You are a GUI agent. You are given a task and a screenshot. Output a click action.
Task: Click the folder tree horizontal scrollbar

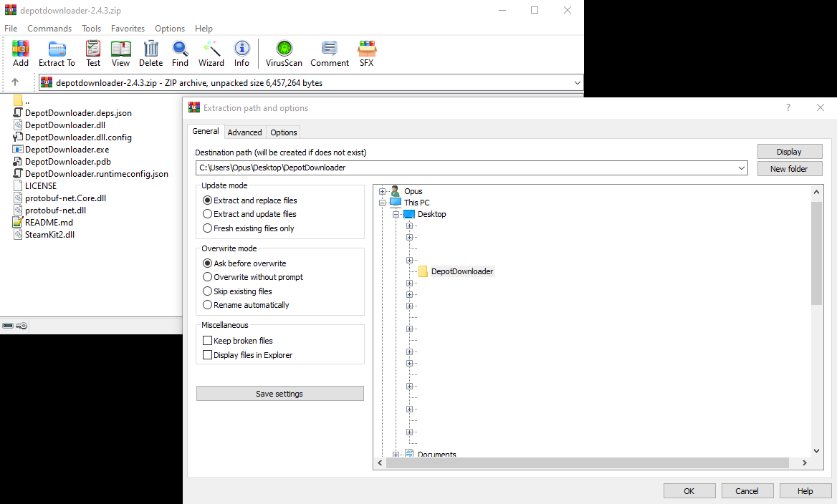(587, 463)
